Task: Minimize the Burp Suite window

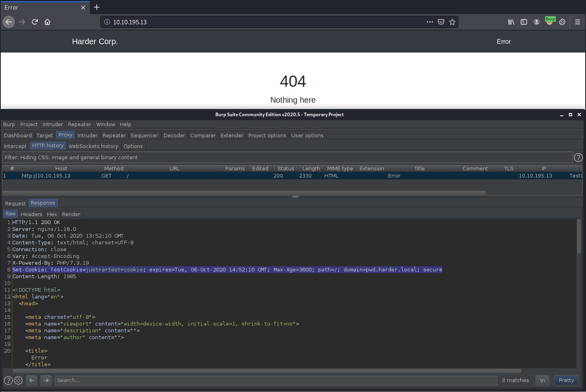Action: tap(562, 115)
